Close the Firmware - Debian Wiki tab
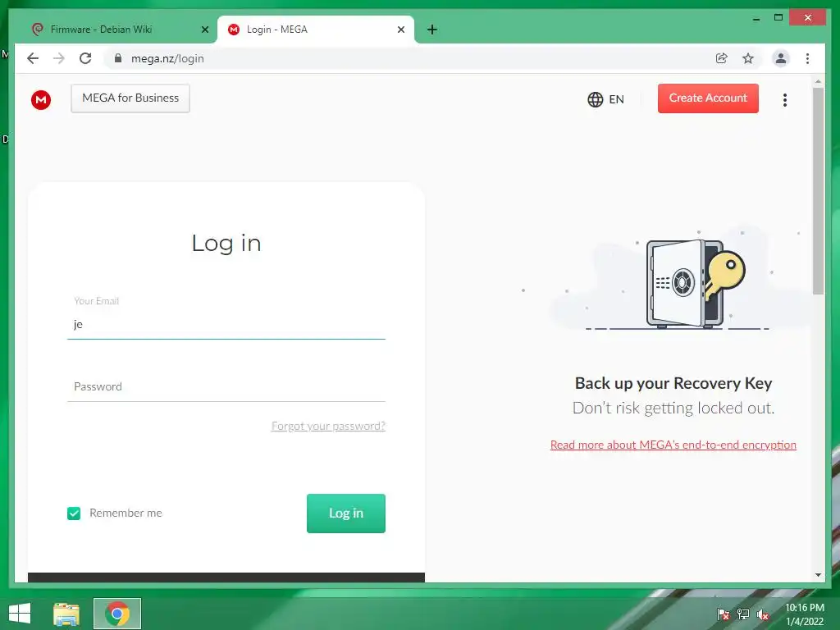 [204, 30]
